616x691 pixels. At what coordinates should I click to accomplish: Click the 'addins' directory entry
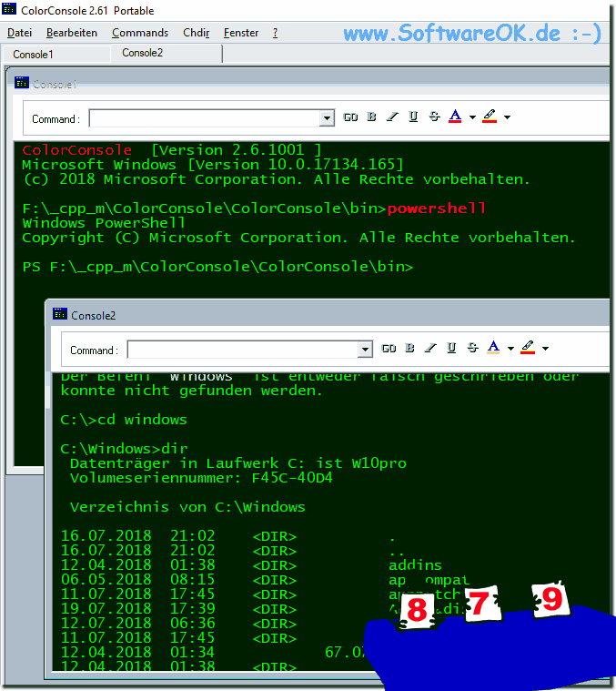[415, 565]
